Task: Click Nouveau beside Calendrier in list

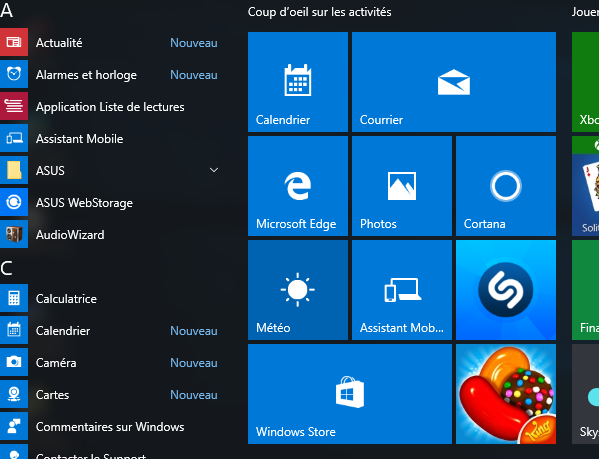Action: point(194,331)
